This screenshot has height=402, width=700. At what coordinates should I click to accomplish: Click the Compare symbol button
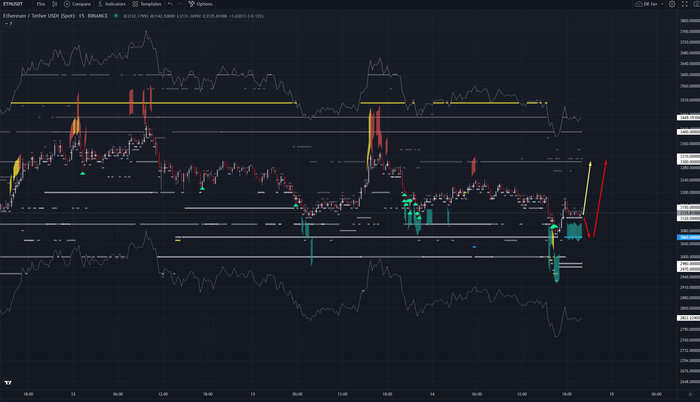click(77, 4)
